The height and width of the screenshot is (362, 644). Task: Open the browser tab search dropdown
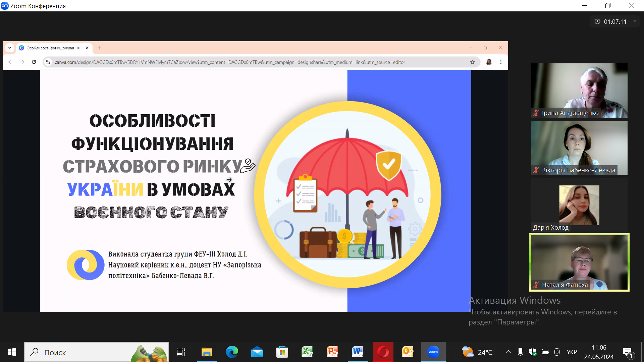10,48
